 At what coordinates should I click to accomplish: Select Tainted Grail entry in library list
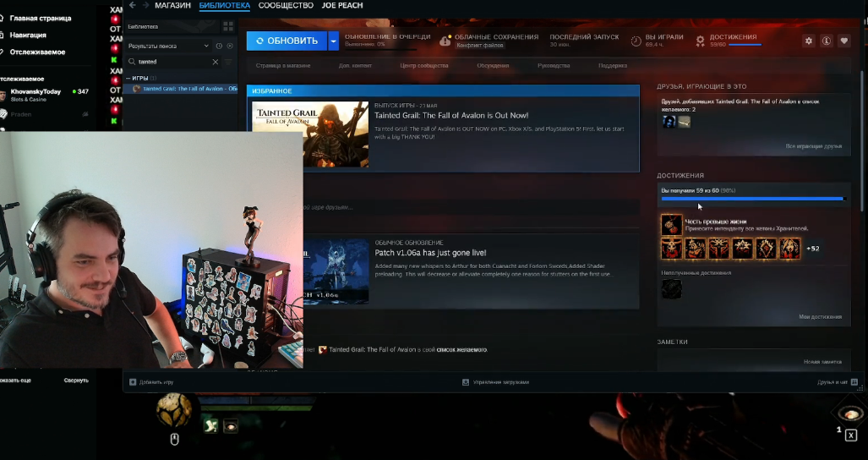pyautogui.click(x=182, y=89)
